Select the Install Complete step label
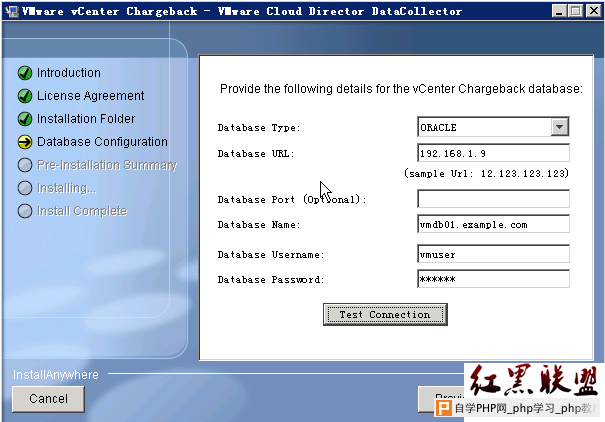The width and height of the screenshot is (605, 422). pyautogui.click(x=82, y=211)
